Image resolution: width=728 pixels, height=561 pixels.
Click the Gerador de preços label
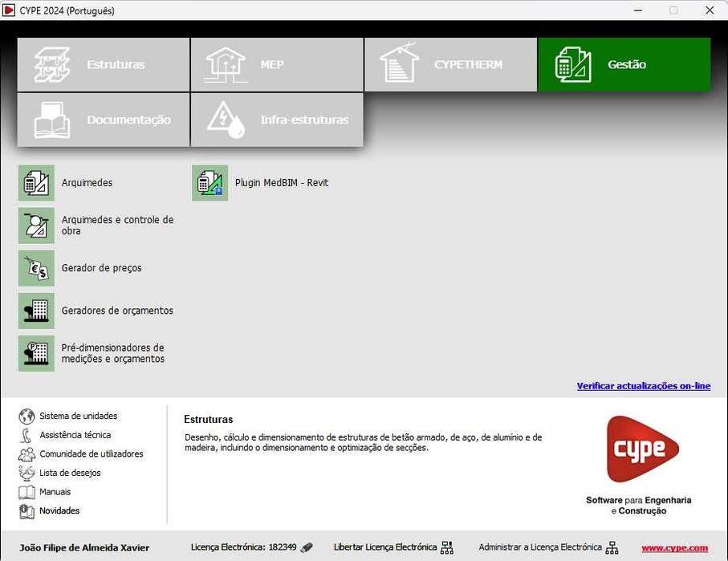[x=101, y=268]
